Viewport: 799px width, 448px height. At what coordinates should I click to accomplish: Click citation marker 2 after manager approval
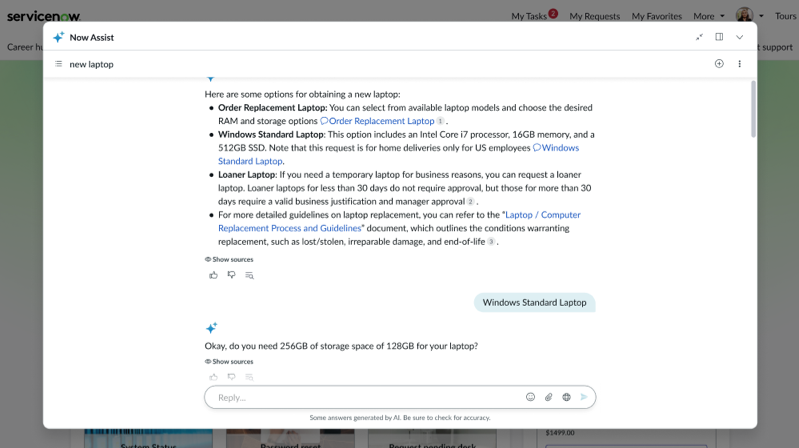point(470,202)
